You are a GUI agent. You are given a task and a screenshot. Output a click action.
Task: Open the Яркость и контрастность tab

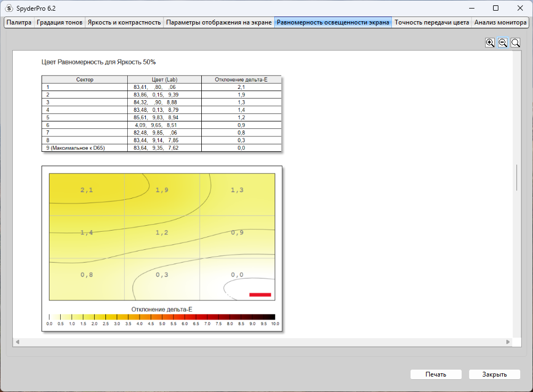click(124, 22)
